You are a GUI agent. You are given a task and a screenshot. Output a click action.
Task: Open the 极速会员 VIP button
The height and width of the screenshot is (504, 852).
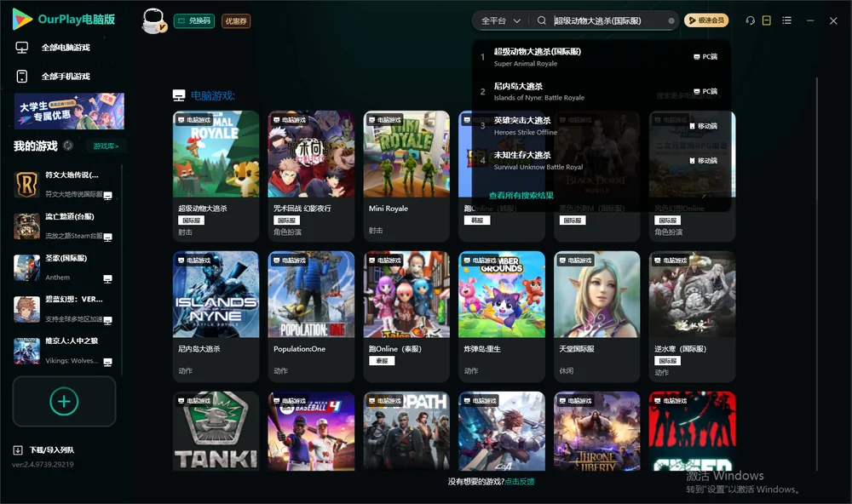706,20
